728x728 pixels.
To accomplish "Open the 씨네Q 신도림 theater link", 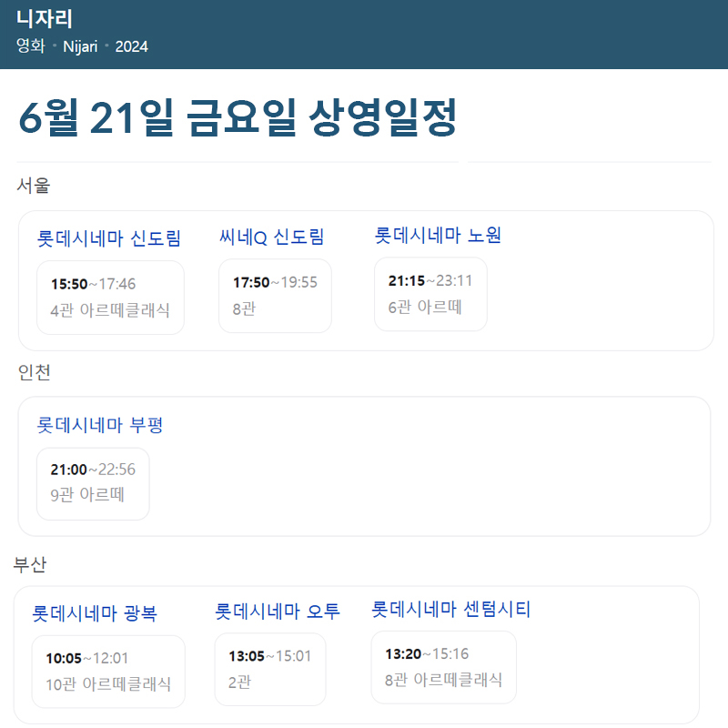I will pos(271,238).
